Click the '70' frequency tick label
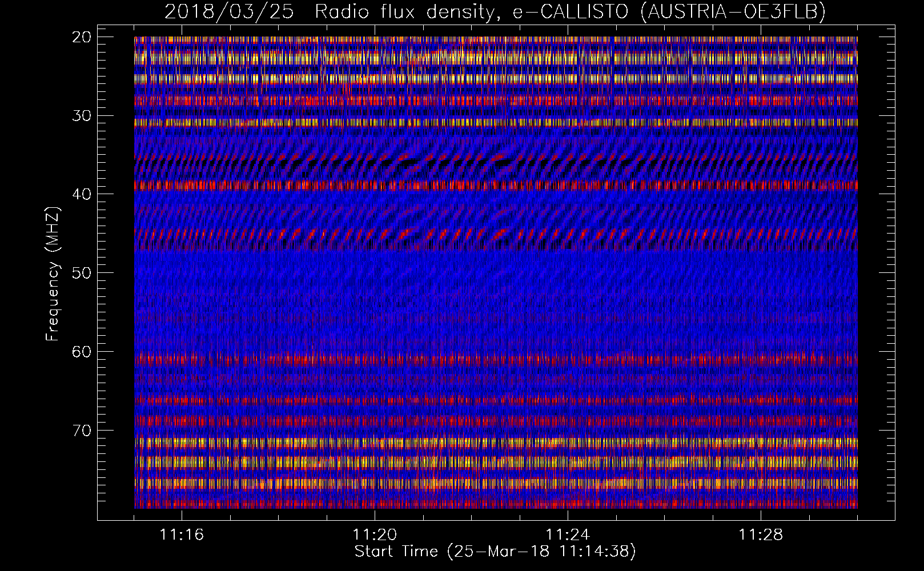Screen dimensions: 924x571 tap(82, 430)
